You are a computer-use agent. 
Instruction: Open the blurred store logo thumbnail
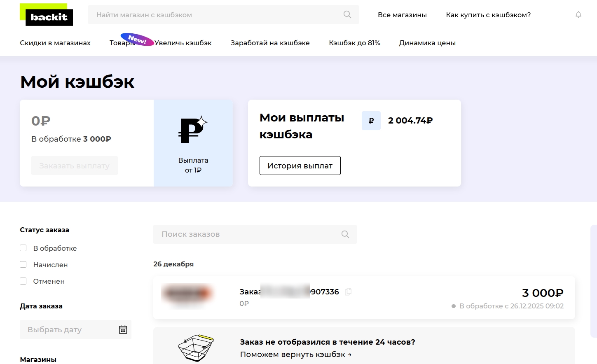click(x=187, y=294)
